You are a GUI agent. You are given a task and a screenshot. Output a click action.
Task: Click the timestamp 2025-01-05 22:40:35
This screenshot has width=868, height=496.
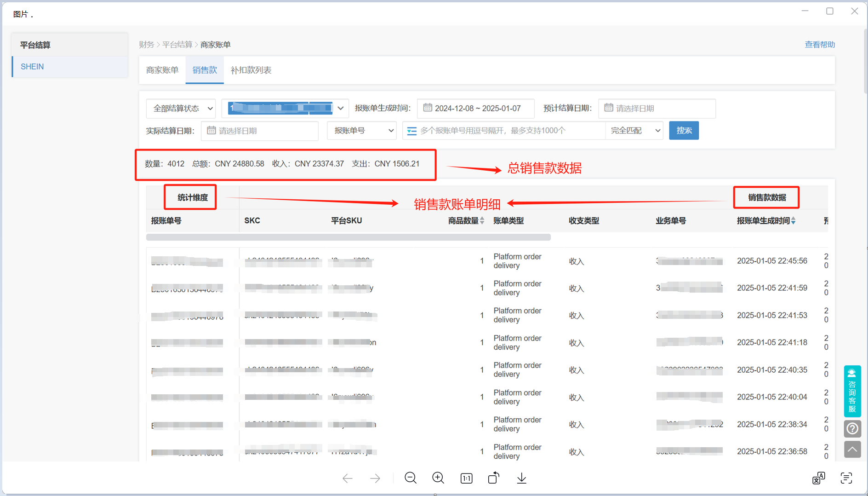[x=772, y=370]
